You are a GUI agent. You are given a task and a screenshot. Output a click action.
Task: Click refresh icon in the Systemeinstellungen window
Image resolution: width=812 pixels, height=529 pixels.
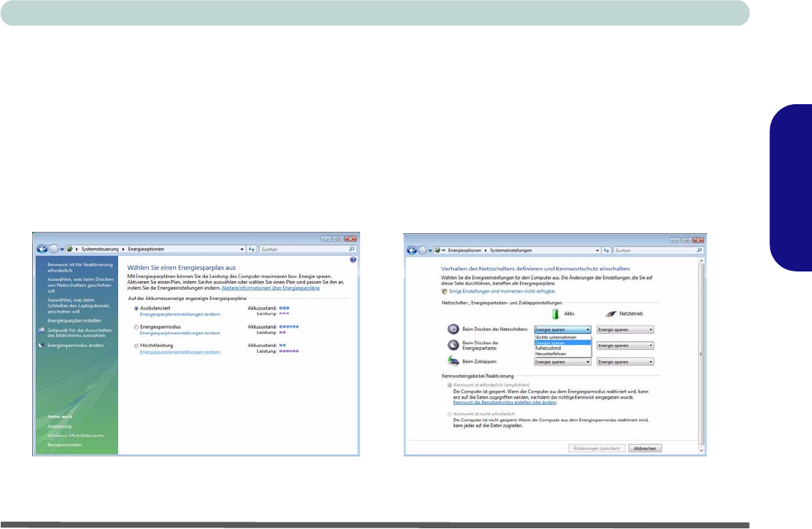pos(606,250)
